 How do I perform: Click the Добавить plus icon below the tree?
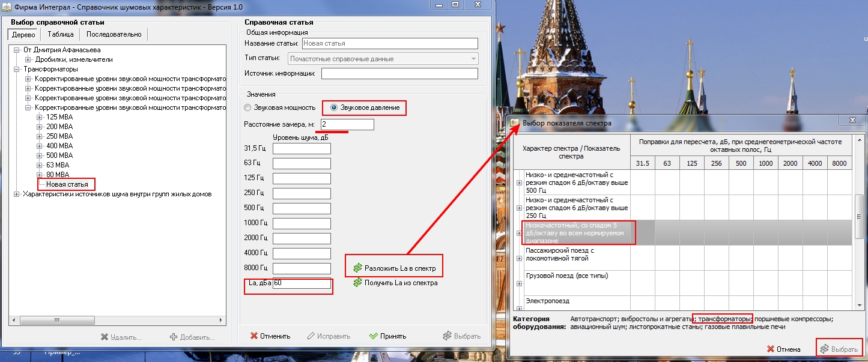174,337
